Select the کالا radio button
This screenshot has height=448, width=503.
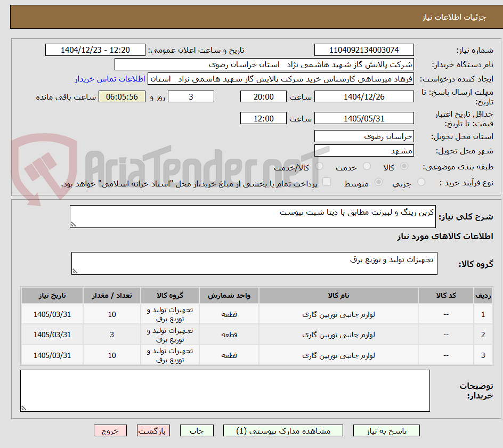click(404, 166)
